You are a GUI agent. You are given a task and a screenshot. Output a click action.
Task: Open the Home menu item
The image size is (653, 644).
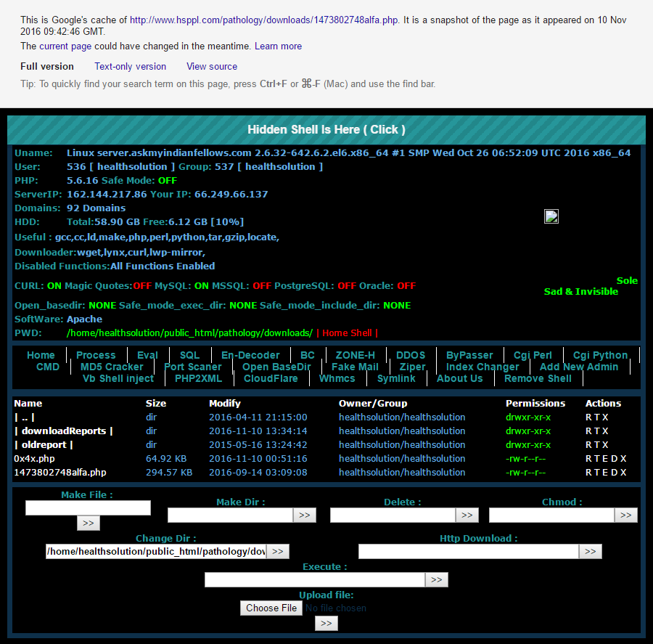tap(41, 355)
